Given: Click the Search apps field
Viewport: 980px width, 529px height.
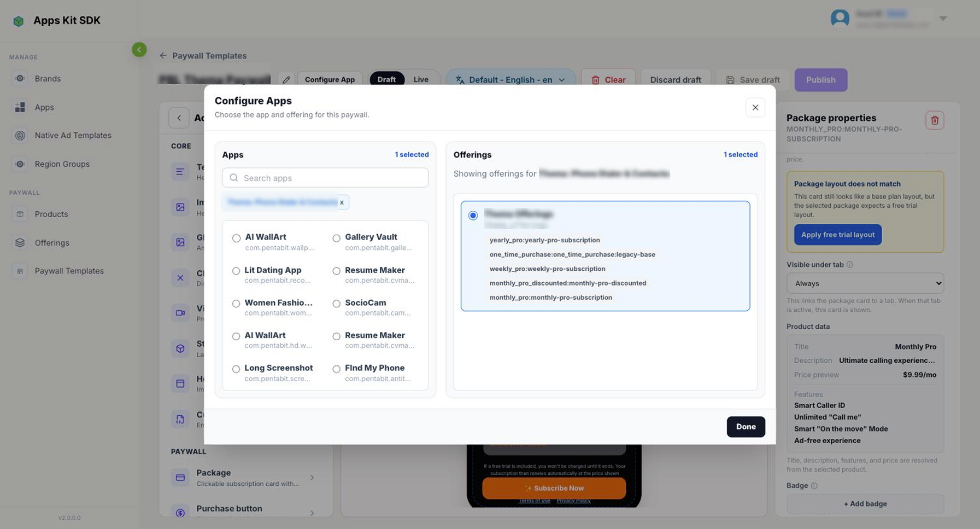Looking at the screenshot, I should (325, 178).
